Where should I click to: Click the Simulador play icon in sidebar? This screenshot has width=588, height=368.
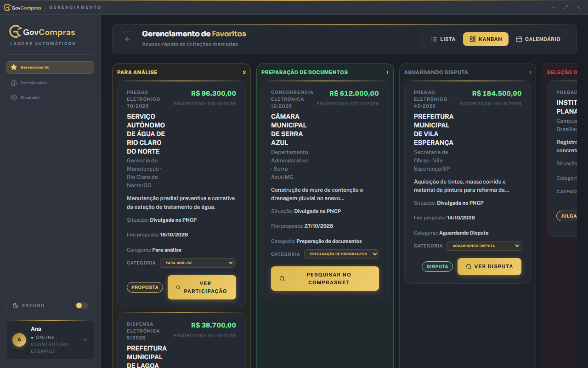point(14,98)
